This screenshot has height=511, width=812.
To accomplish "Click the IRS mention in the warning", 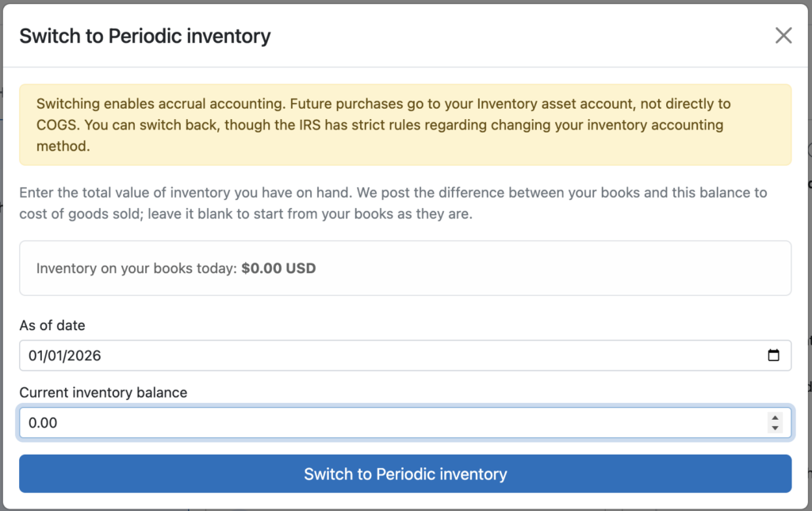I will [310, 125].
